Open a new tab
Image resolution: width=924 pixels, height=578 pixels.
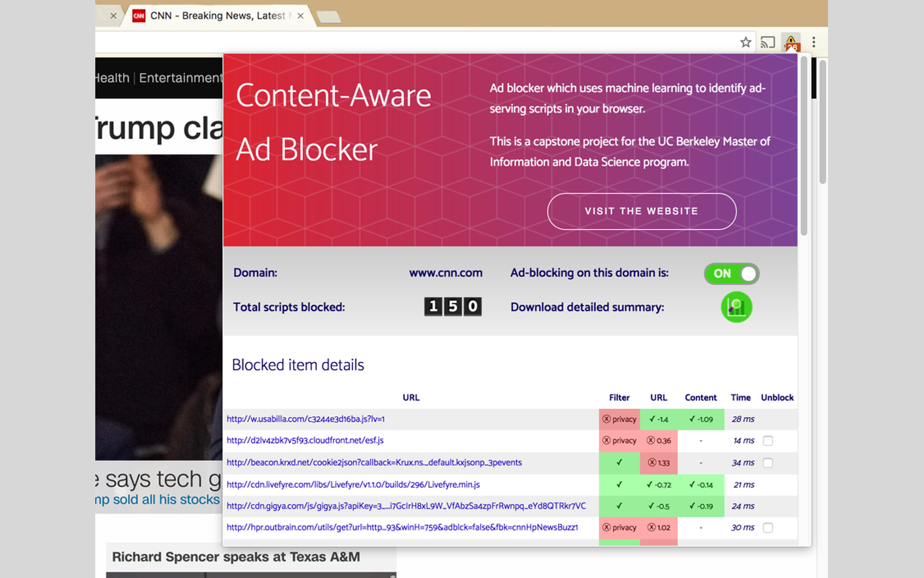(x=328, y=17)
